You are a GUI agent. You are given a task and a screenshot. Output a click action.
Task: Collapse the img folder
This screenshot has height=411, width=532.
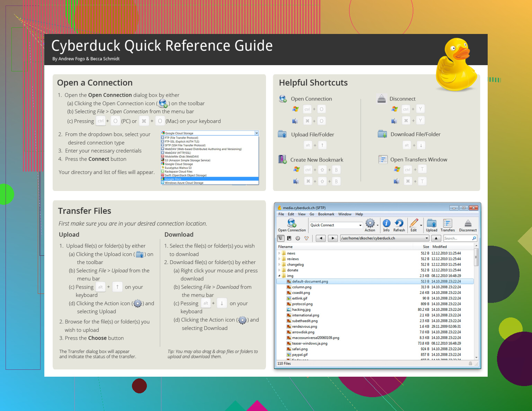279,276
